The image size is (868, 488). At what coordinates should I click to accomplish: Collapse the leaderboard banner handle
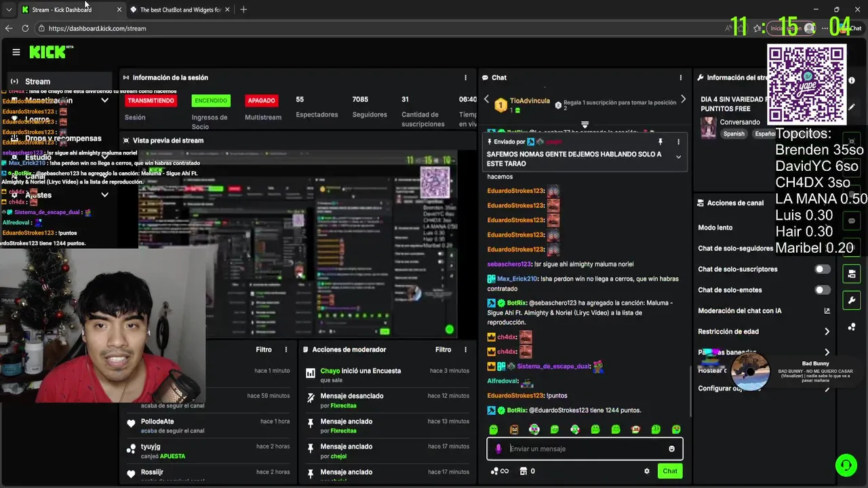[585, 125]
